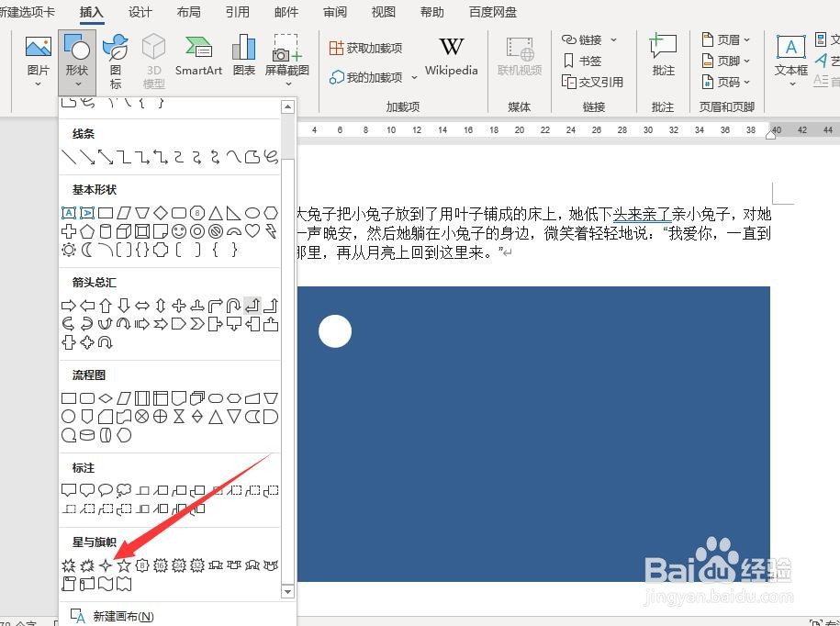Select the five-point star shape
This screenshot has width=840, height=626.
click(123, 565)
